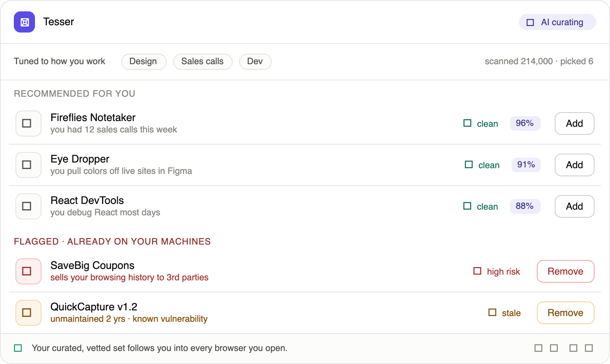This screenshot has width=610, height=364.
Task: Remove QuickCapture v1.2 extension
Action: coord(565,313)
